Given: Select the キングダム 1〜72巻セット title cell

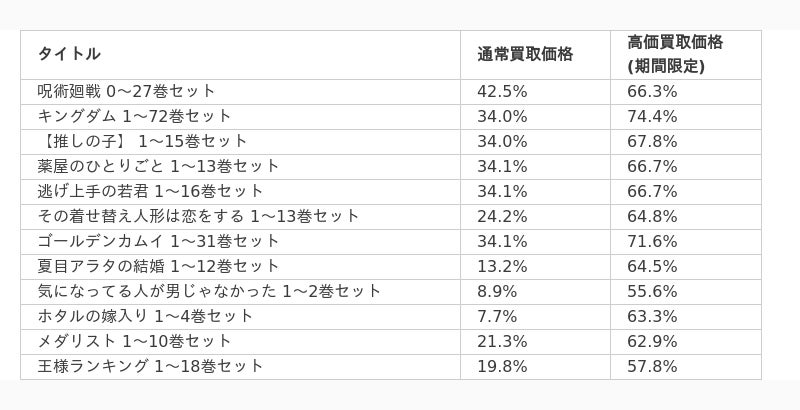Looking at the screenshot, I should click(134, 117).
